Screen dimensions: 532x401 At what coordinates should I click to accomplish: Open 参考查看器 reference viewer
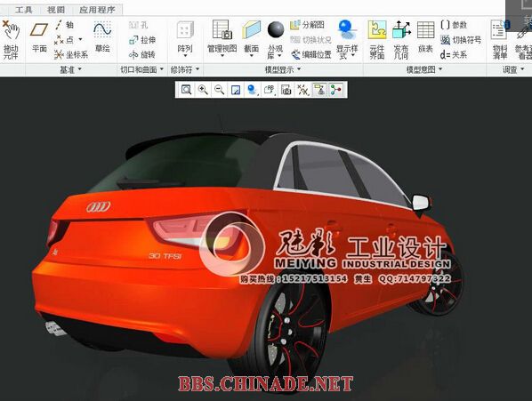pyautogui.click(x=523, y=44)
